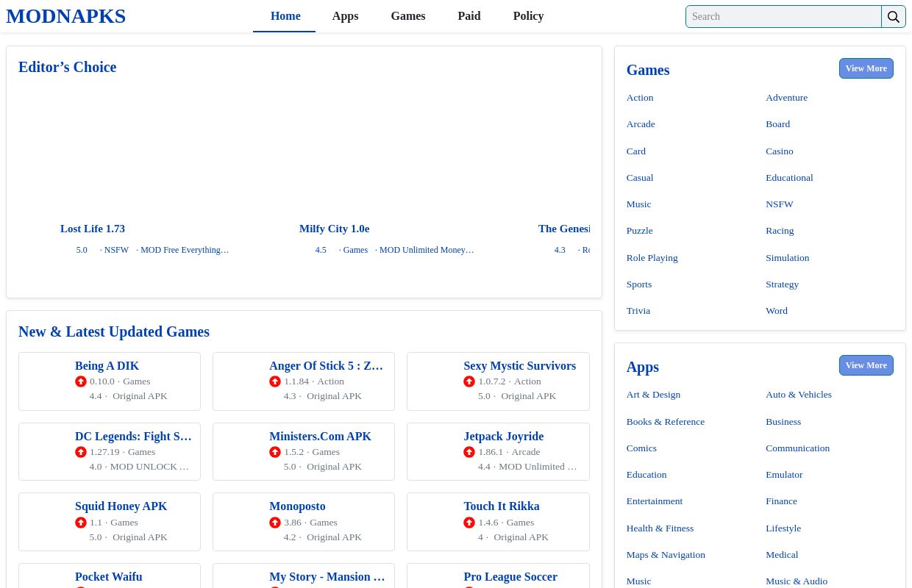The width and height of the screenshot is (912, 588).
Task: Go to the Games navigation tab
Action: [x=407, y=16]
